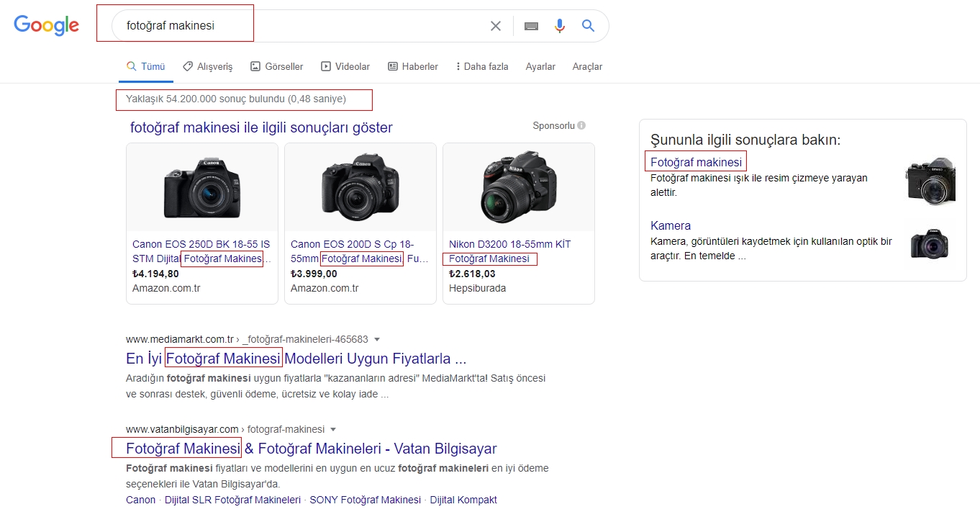Open Canon EOS 250D BK 18-55 product link
This screenshot has width=980, height=517.
click(x=201, y=251)
